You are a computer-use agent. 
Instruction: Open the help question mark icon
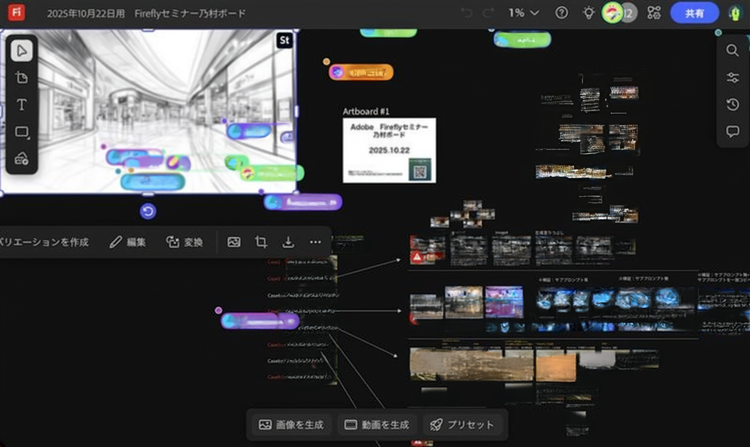click(x=562, y=13)
